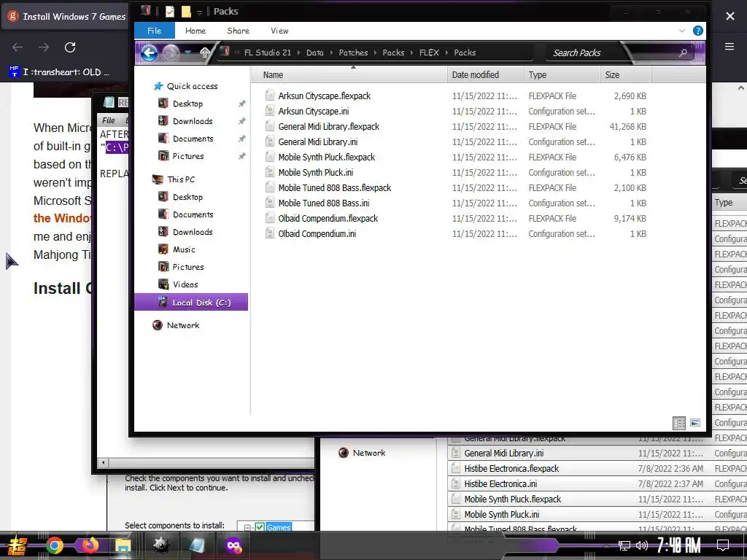Click the pin icon beside Documents
747x560 pixels.
click(x=242, y=139)
